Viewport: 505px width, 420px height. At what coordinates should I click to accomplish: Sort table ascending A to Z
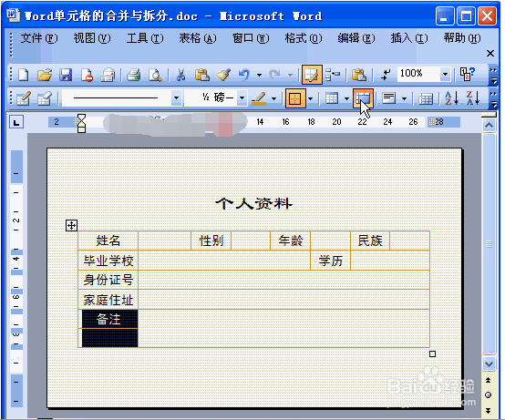pyautogui.click(x=451, y=98)
